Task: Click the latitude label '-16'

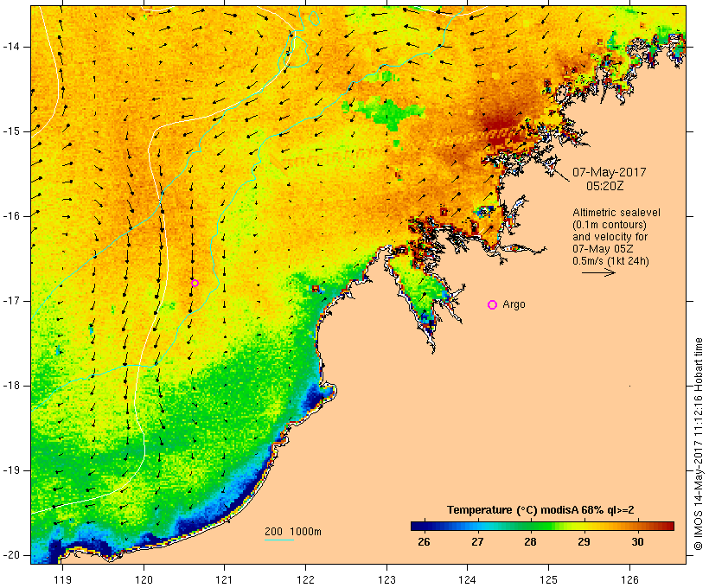Action: click(10, 216)
